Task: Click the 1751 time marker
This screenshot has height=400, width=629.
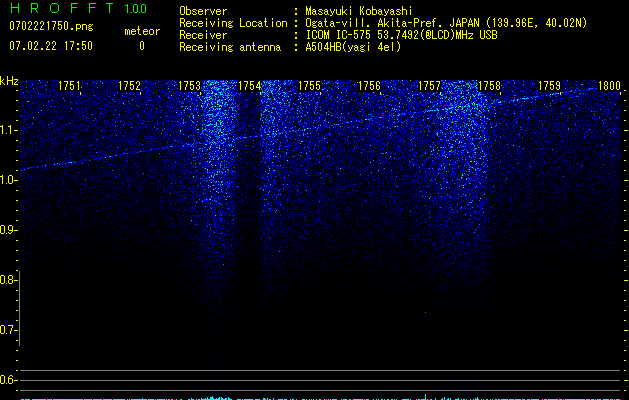Action: 69,86
